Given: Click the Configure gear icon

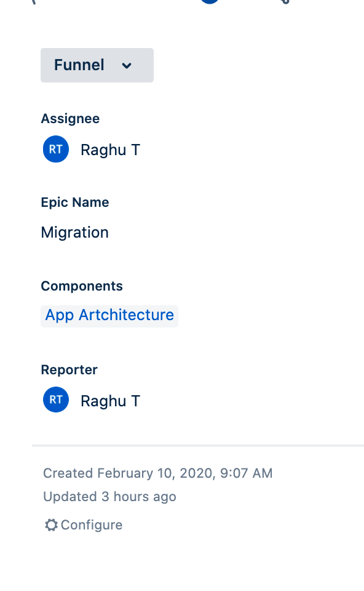Looking at the screenshot, I should 51,525.
